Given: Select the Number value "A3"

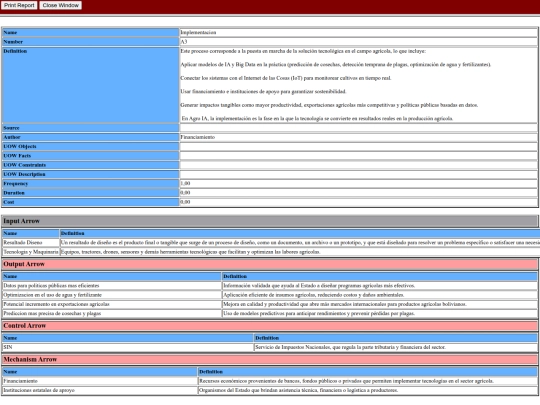Looking at the screenshot, I should click(184, 42).
